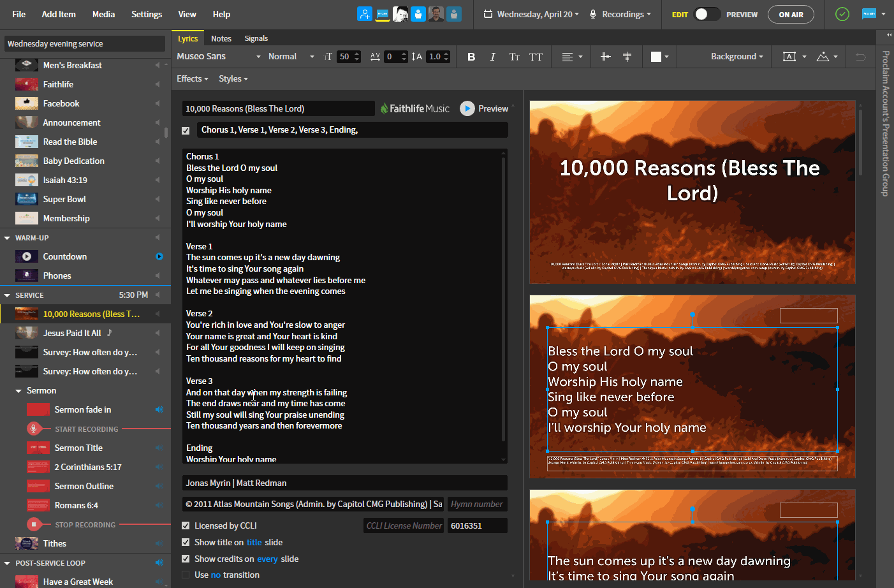
Task: Click the add user team icon
Action: pyautogui.click(x=365, y=14)
